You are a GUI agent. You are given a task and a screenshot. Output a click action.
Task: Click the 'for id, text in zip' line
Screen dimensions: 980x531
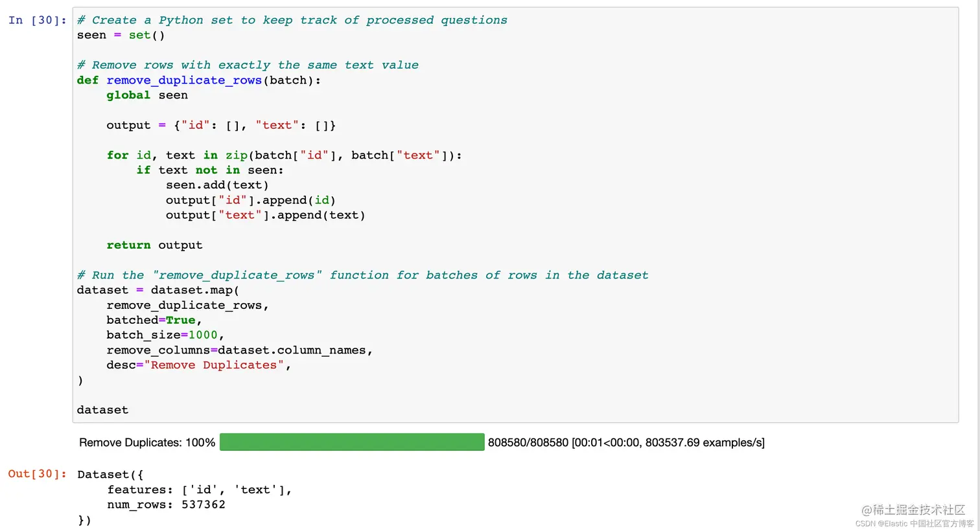pos(285,155)
